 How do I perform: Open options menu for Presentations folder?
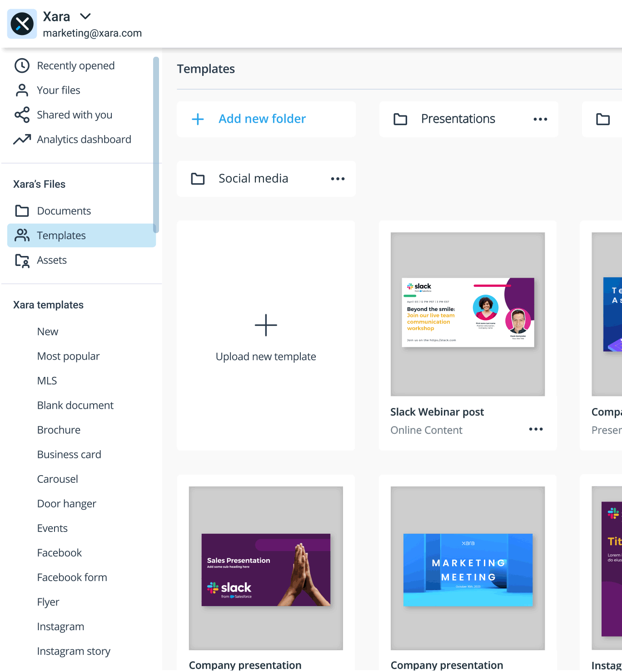[540, 119]
